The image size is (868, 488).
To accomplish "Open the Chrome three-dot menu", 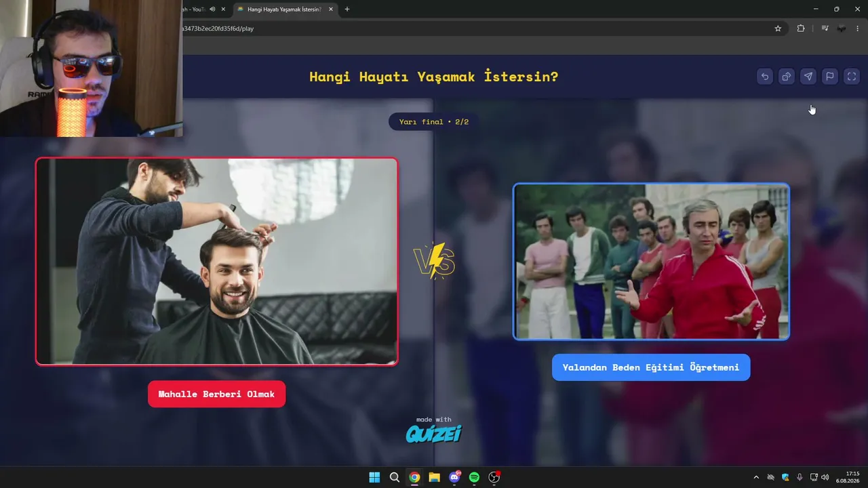I will pyautogui.click(x=858, y=28).
